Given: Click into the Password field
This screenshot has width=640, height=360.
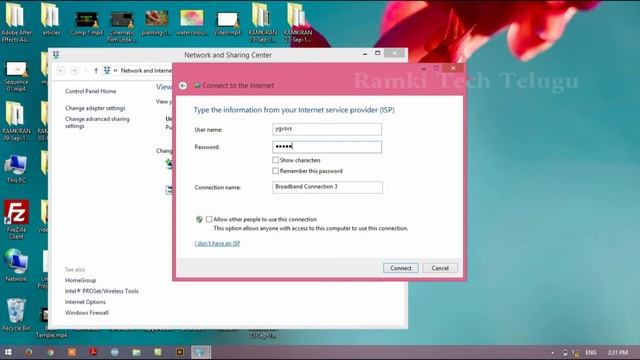Looking at the screenshot, I should 327,147.
